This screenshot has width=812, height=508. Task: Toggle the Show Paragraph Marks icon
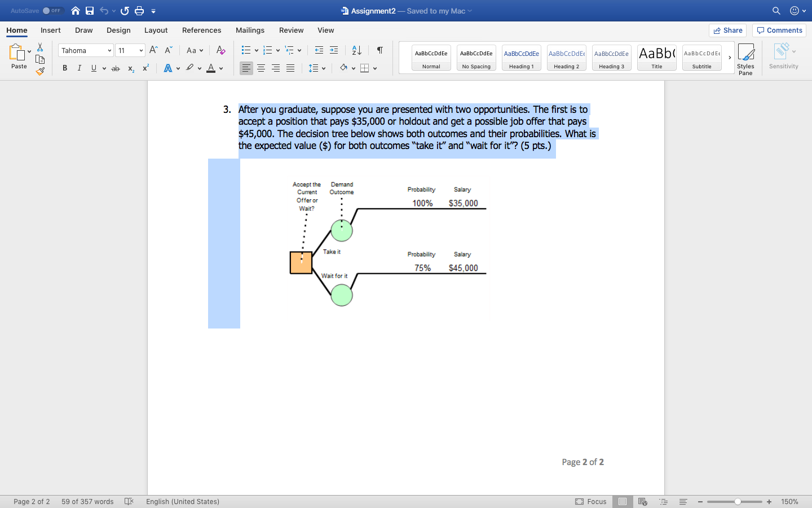tap(379, 50)
